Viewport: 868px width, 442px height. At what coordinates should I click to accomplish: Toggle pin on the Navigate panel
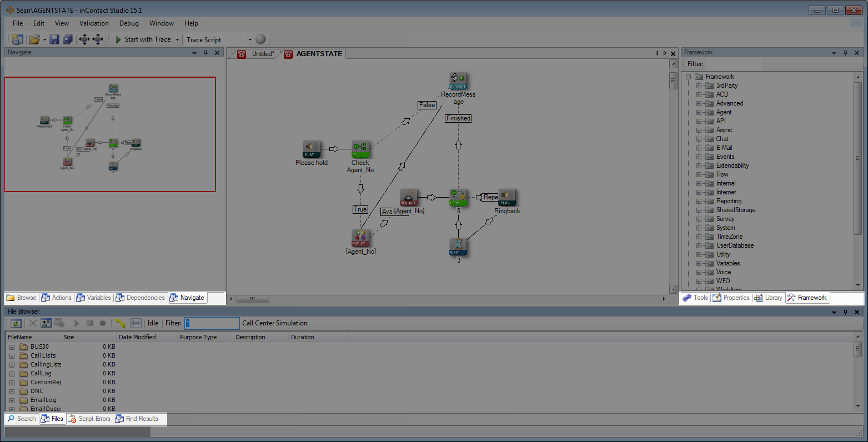pos(205,53)
